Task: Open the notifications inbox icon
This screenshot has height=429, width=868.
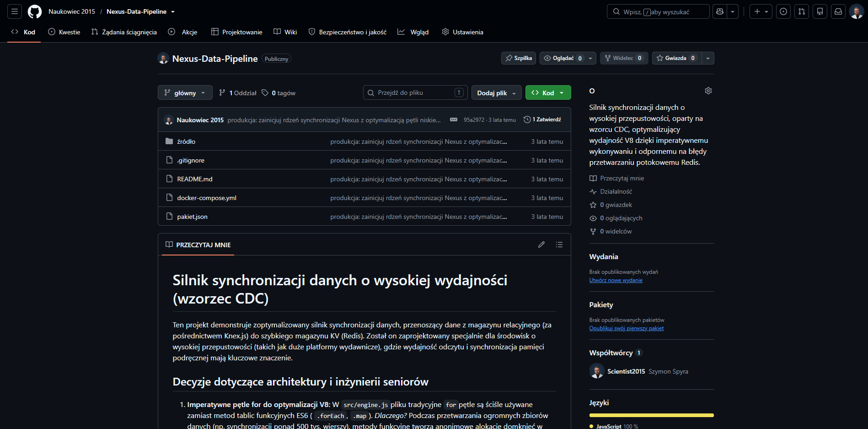Action: (x=838, y=11)
